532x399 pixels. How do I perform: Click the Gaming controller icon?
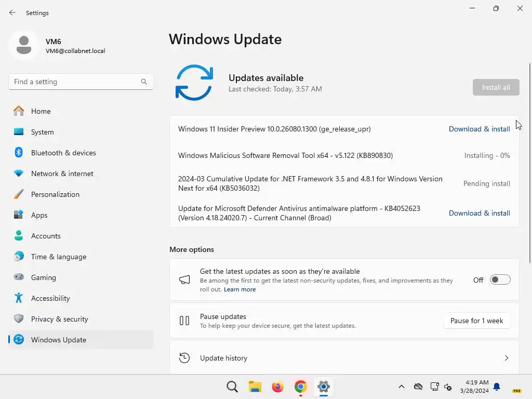(x=19, y=277)
